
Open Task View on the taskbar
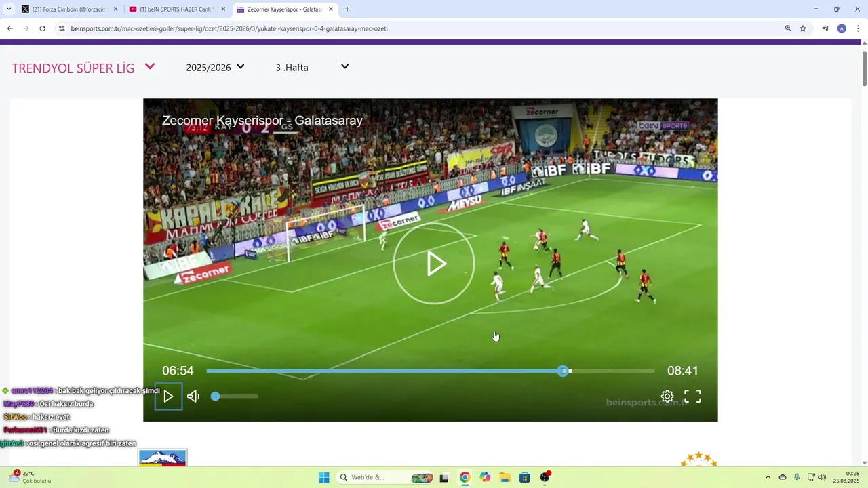coord(444,477)
